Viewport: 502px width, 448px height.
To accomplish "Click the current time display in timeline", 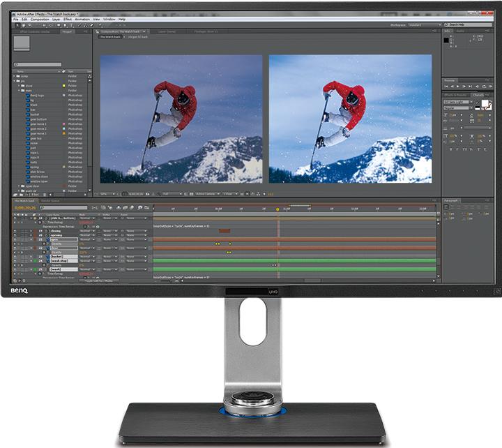I will [25, 208].
